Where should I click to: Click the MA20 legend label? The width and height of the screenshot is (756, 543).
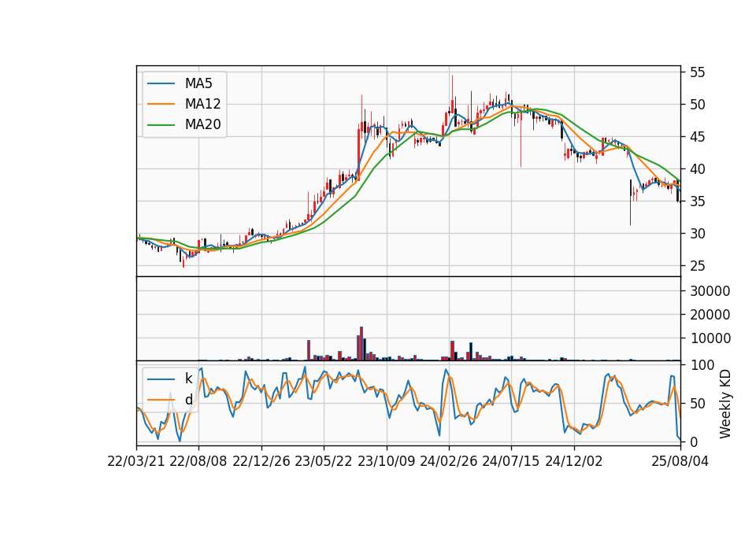point(202,124)
